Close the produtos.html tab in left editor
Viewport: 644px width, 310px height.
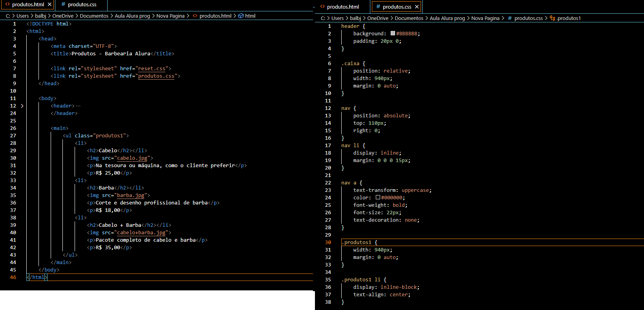coord(49,5)
